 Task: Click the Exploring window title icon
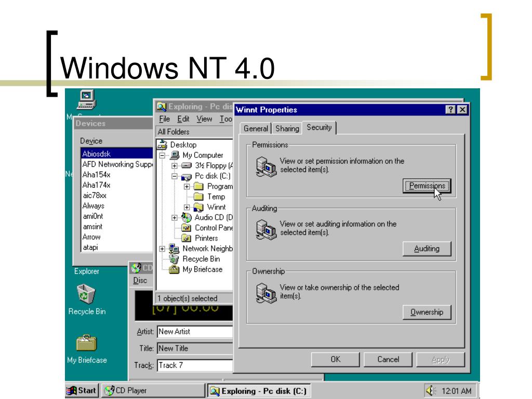click(162, 107)
